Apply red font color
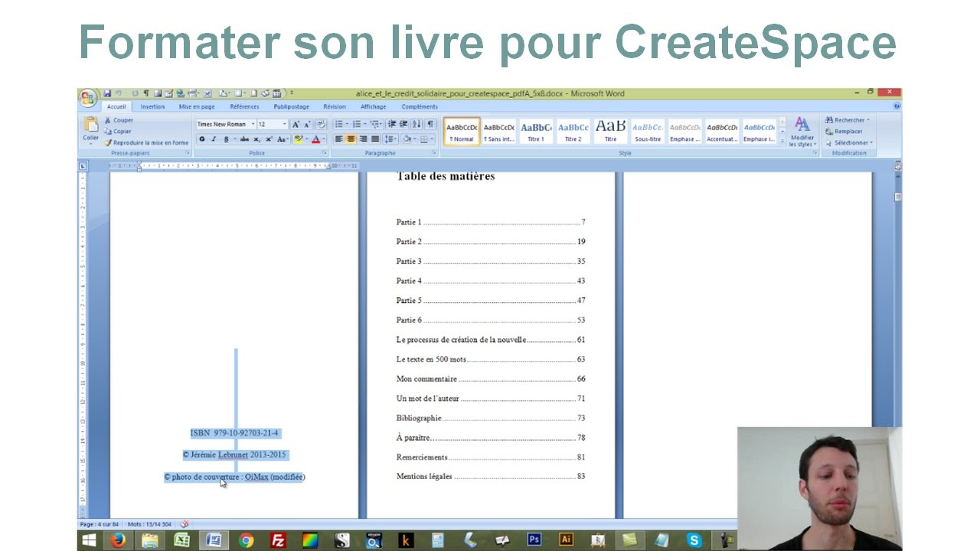 tap(315, 139)
